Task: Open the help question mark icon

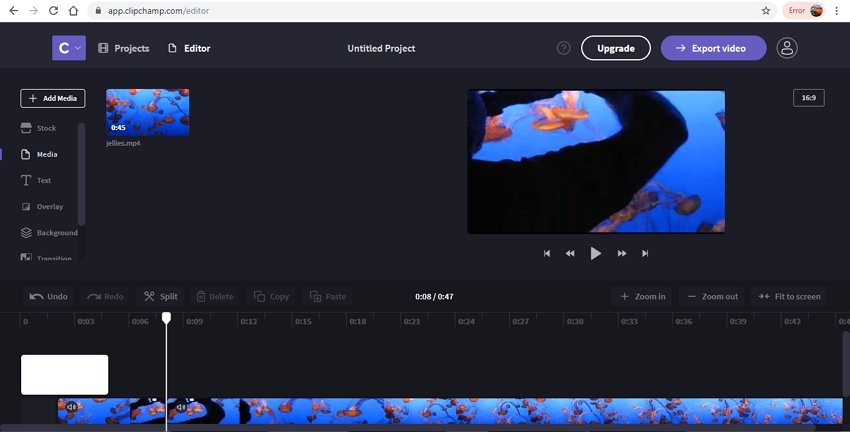Action: click(x=564, y=48)
